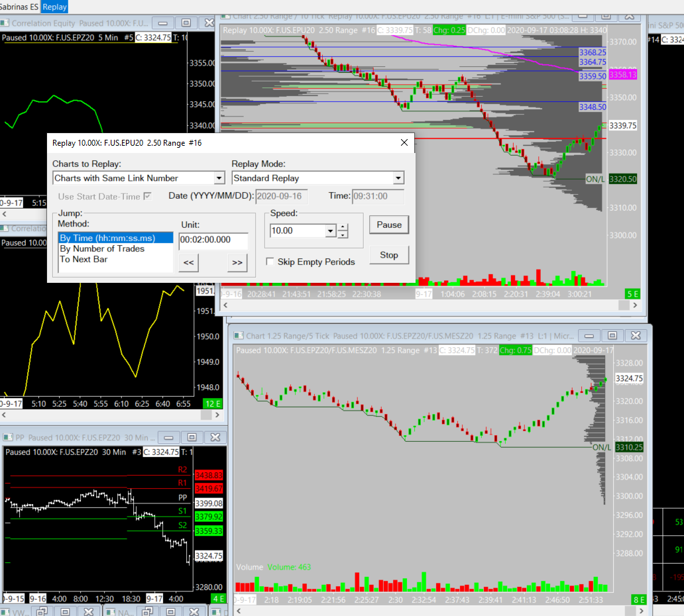Click the Volume: 463 study label
The image size is (684, 616).
coord(289,567)
